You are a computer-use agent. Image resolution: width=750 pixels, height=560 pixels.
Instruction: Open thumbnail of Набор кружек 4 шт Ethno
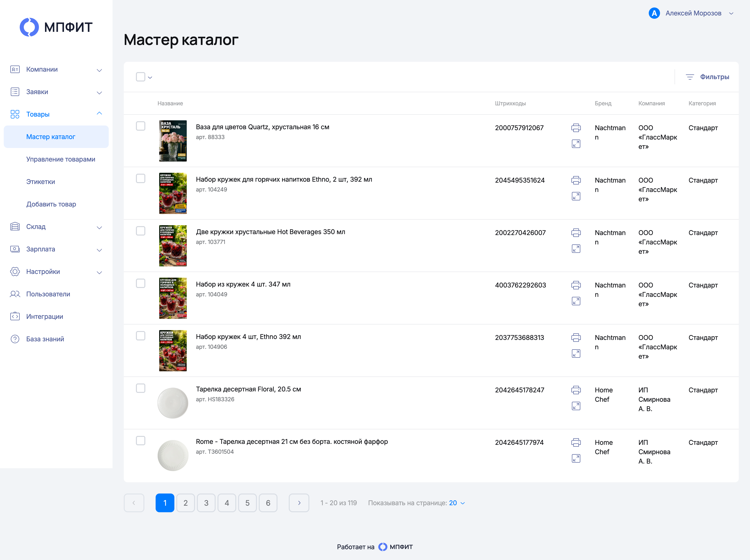[173, 351]
